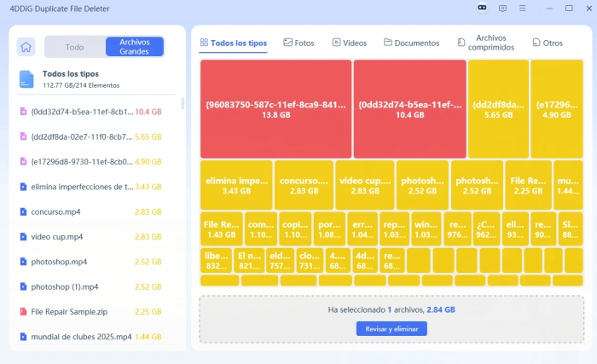The image size is (597, 364).
Task: Click the 2.84 GB selected size text
Action: point(441,309)
